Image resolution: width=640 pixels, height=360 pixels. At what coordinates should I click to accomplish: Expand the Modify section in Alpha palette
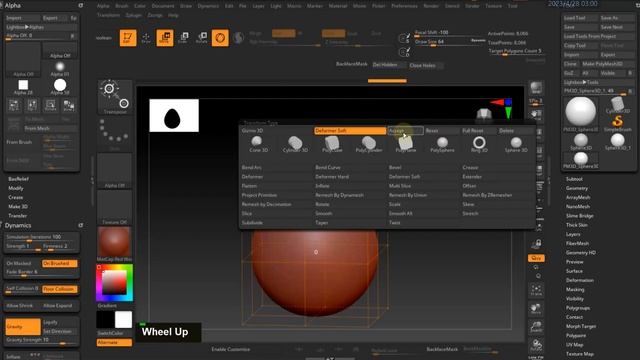click(16, 188)
